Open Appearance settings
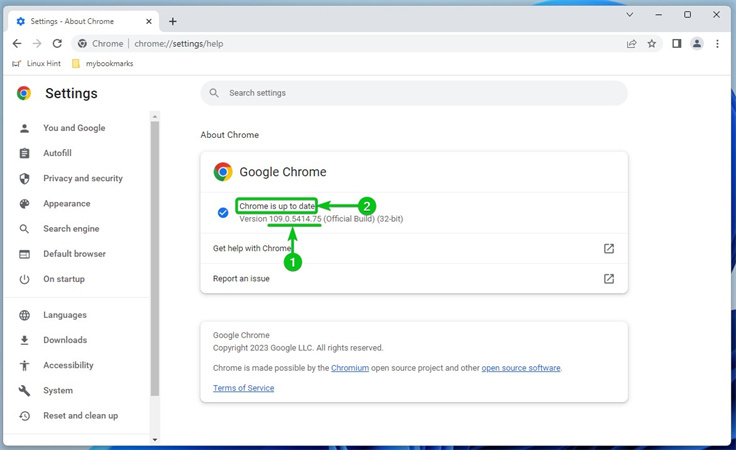 [x=67, y=204]
